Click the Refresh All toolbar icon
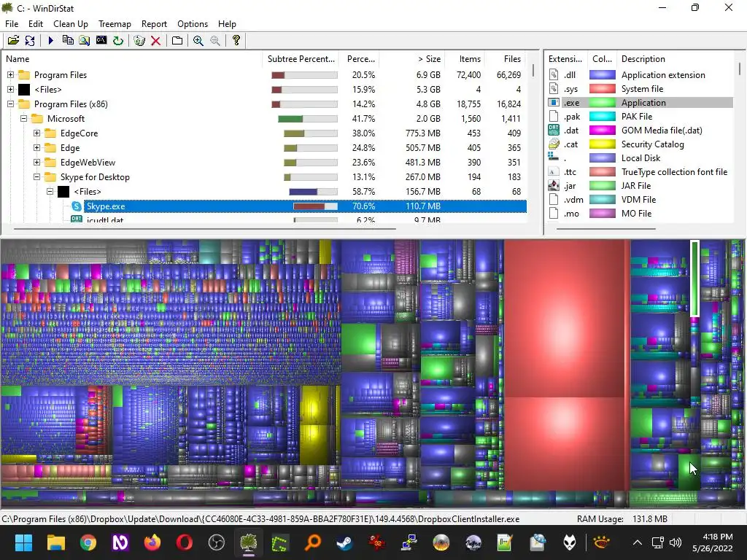Screen dimensions: 747x560 pyautogui.click(x=29, y=41)
